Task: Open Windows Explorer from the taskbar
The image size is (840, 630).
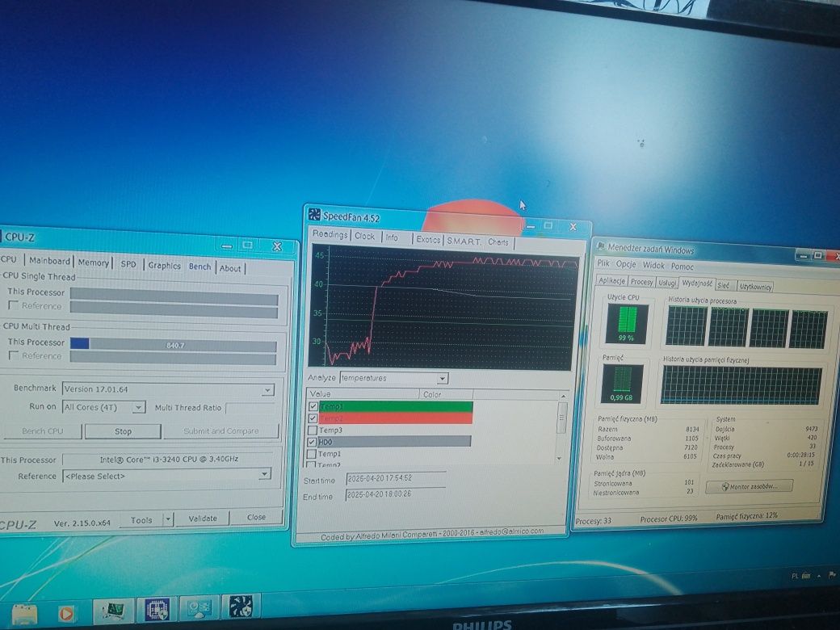Action: coord(23,614)
